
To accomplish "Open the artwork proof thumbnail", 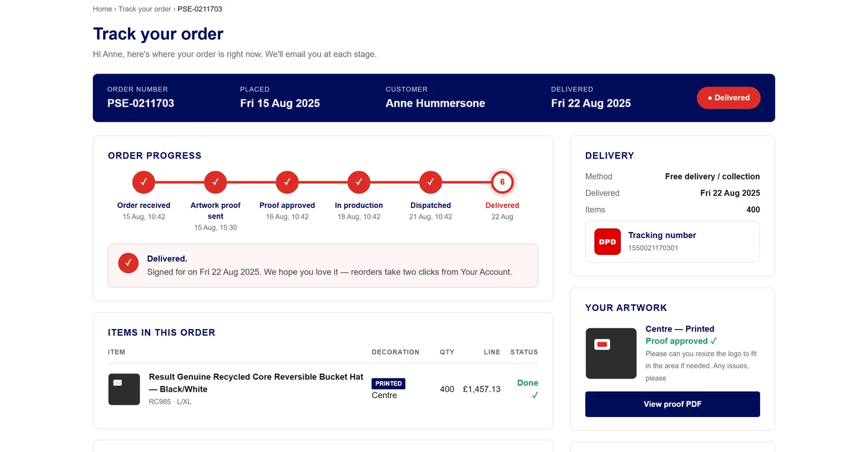I will pyautogui.click(x=611, y=353).
